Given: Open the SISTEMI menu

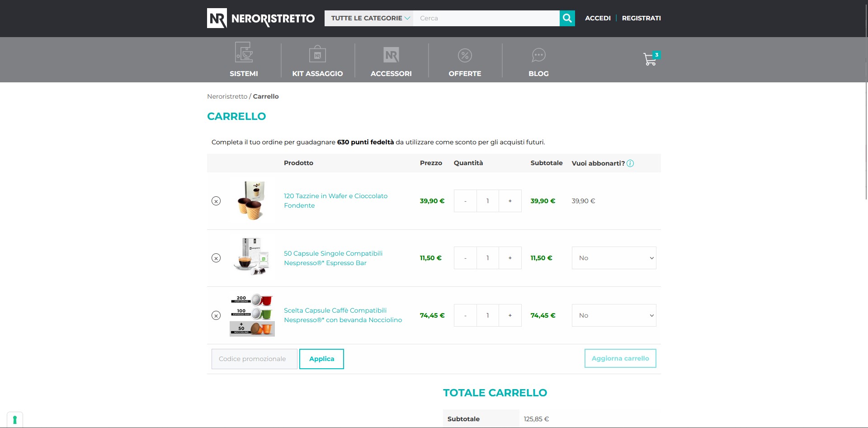Looking at the screenshot, I should [244, 73].
